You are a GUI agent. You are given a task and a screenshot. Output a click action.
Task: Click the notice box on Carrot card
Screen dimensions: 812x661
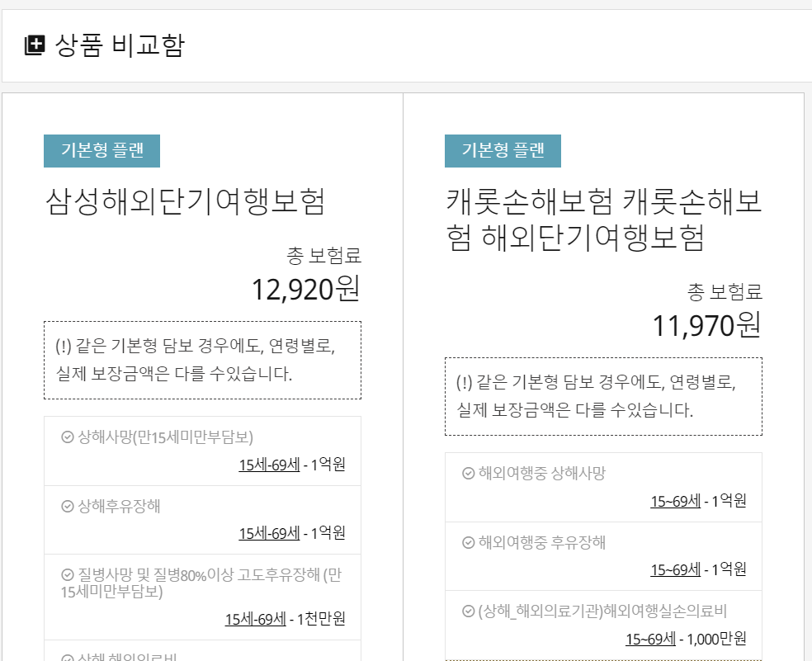click(x=603, y=396)
